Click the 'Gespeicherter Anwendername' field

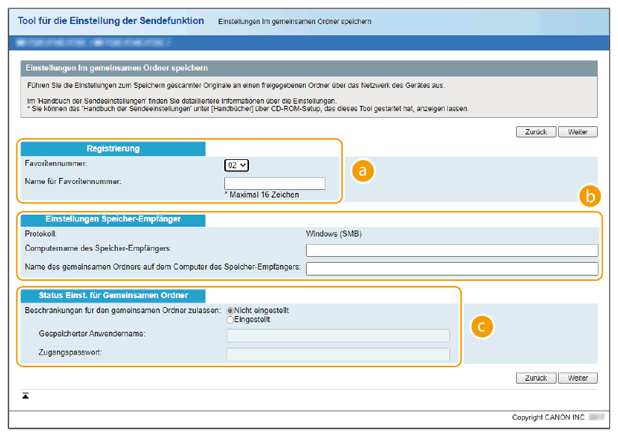(x=338, y=336)
